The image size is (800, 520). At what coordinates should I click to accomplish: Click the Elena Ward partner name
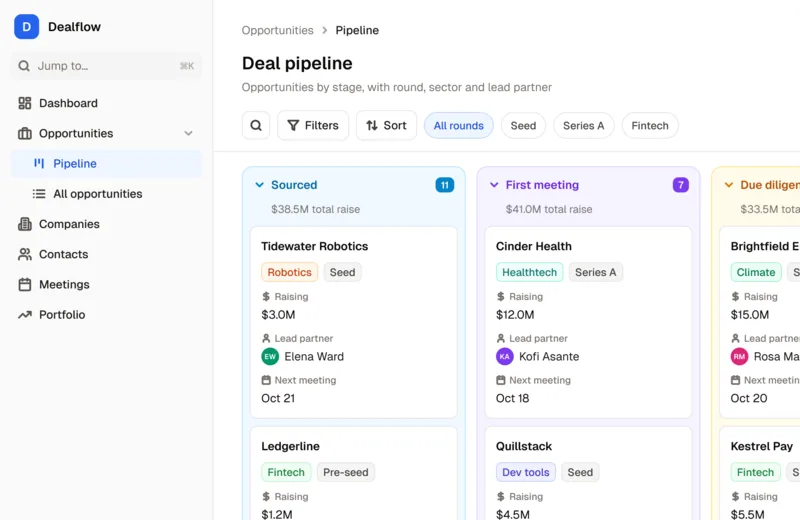[x=314, y=356]
